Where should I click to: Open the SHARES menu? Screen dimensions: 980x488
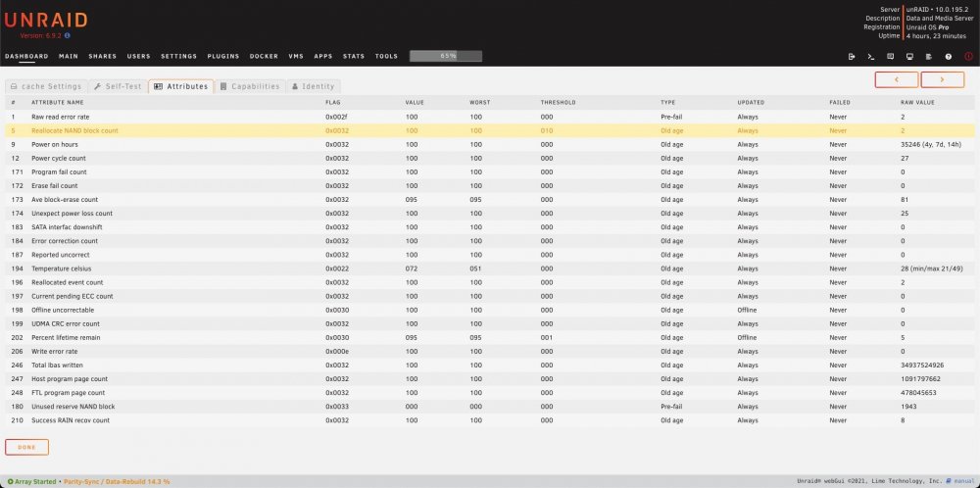click(103, 56)
